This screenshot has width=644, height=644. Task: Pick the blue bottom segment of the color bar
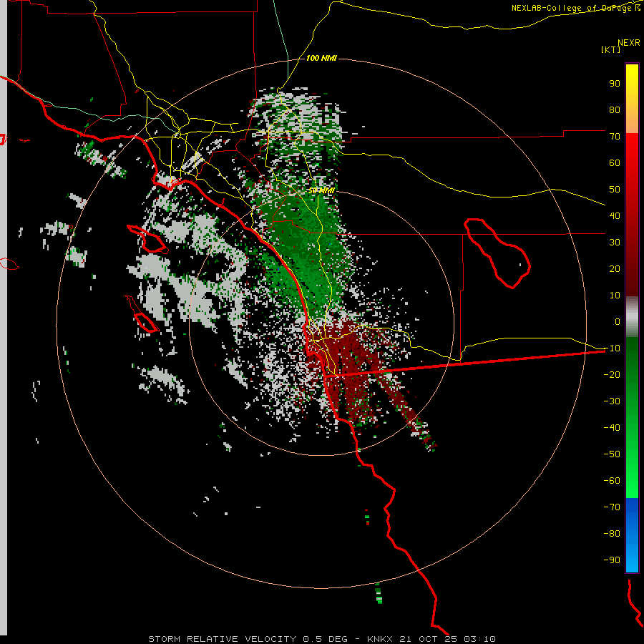pyautogui.click(x=632, y=535)
